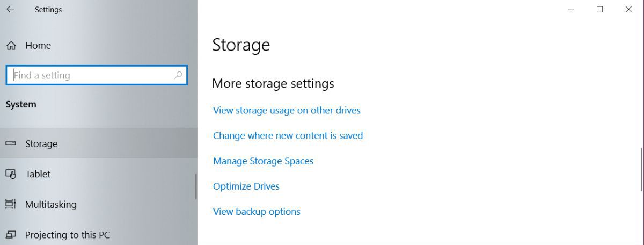Click the main page vertical scrollbar

point(641,169)
